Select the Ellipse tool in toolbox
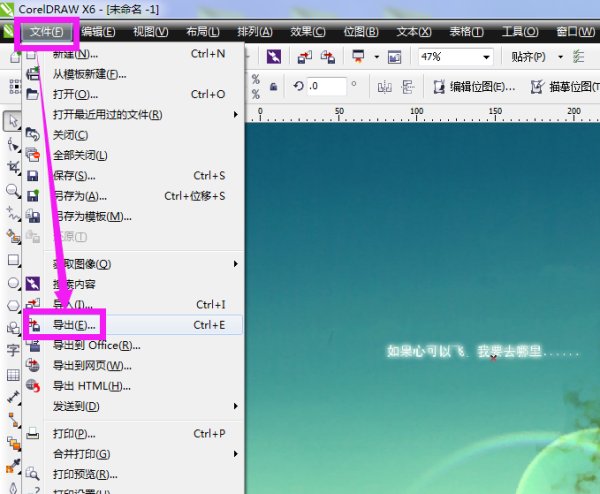 click(13, 283)
